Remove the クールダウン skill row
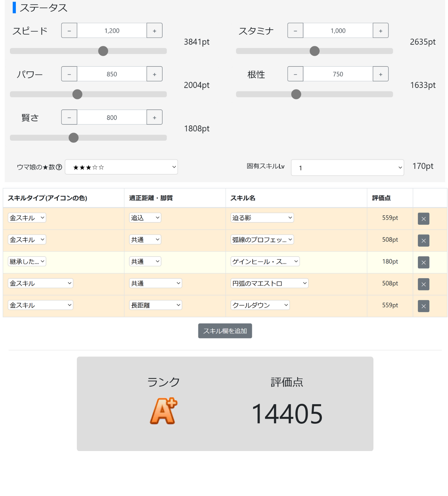The image size is (448, 496). pos(424,306)
